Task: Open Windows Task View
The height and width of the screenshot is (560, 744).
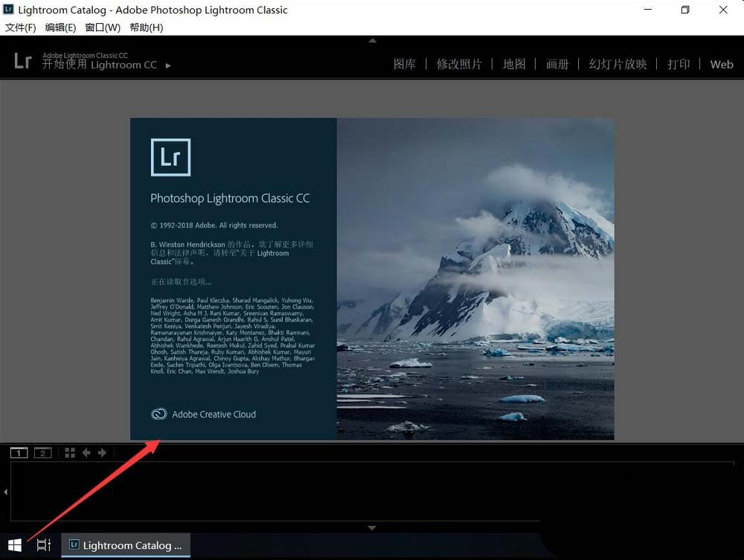Action: (43, 545)
